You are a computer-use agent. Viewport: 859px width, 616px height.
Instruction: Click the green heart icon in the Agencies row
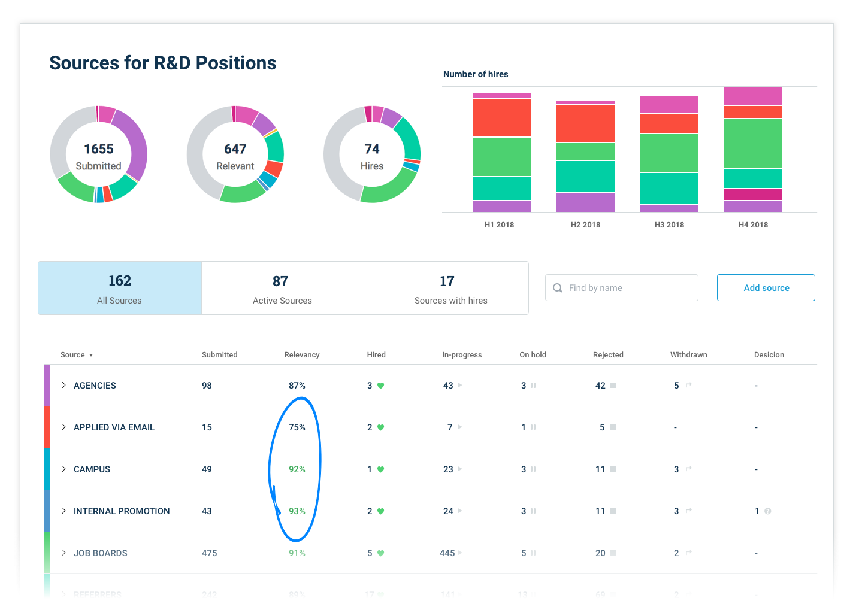click(x=380, y=386)
